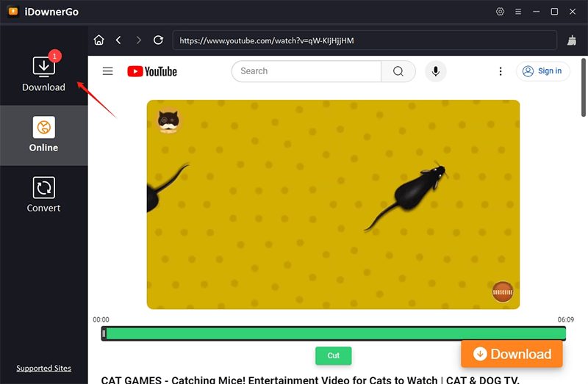Minimize the iDownerGo window
588x384 pixels.
point(537,12)
